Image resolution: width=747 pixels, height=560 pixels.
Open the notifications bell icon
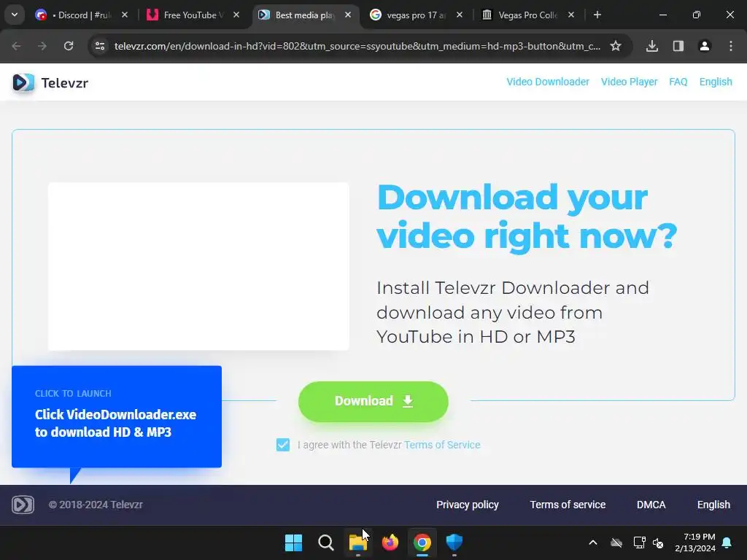(727, 542)
